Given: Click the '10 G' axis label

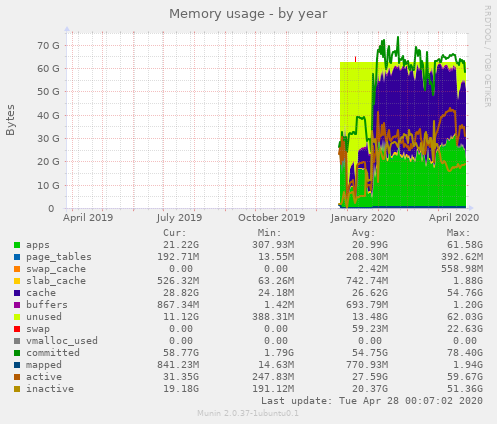Looking at the screenshot, I should 48,186.
